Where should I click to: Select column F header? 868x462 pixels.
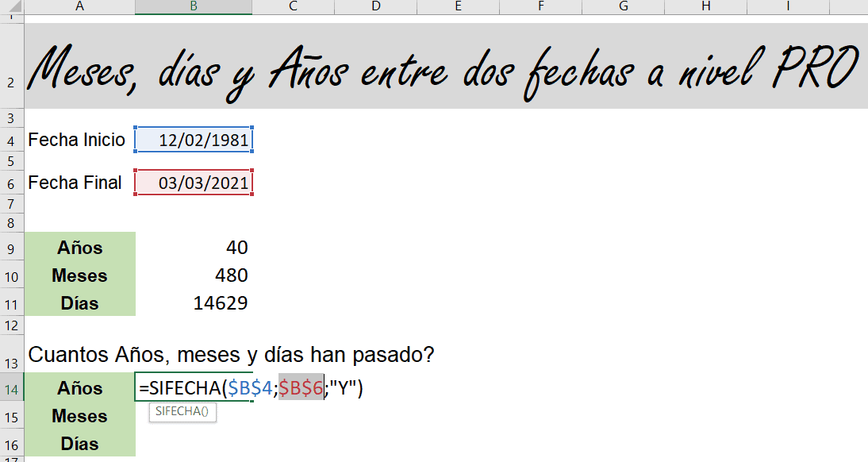point(541,6)
